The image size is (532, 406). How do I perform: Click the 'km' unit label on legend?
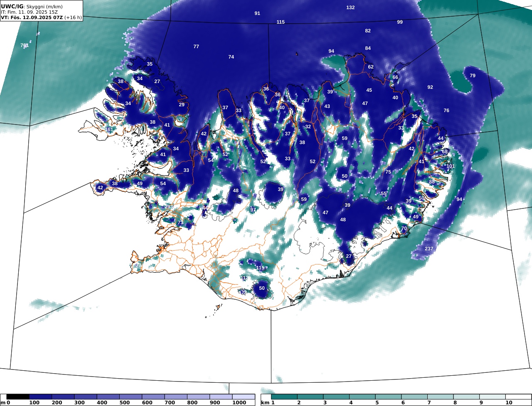(x=264, y=403)
